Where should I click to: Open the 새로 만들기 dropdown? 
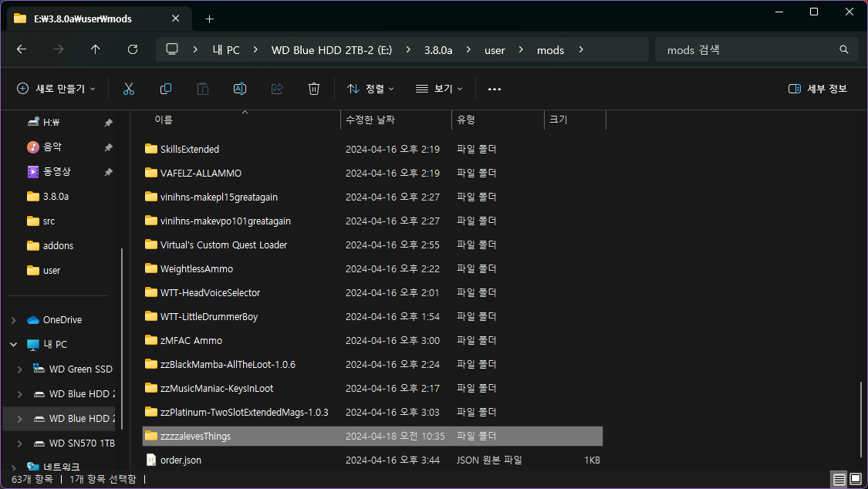(x=56, y=89)
